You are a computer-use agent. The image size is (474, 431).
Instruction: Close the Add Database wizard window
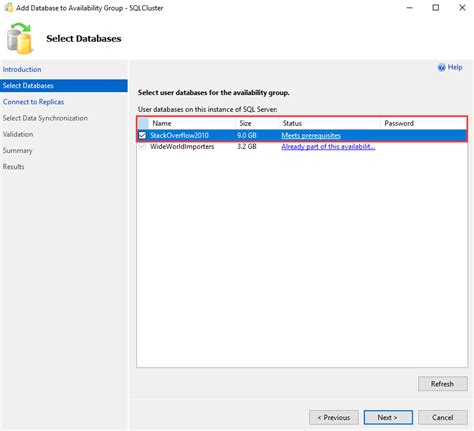pyautogui.click(x=462, y=8)
